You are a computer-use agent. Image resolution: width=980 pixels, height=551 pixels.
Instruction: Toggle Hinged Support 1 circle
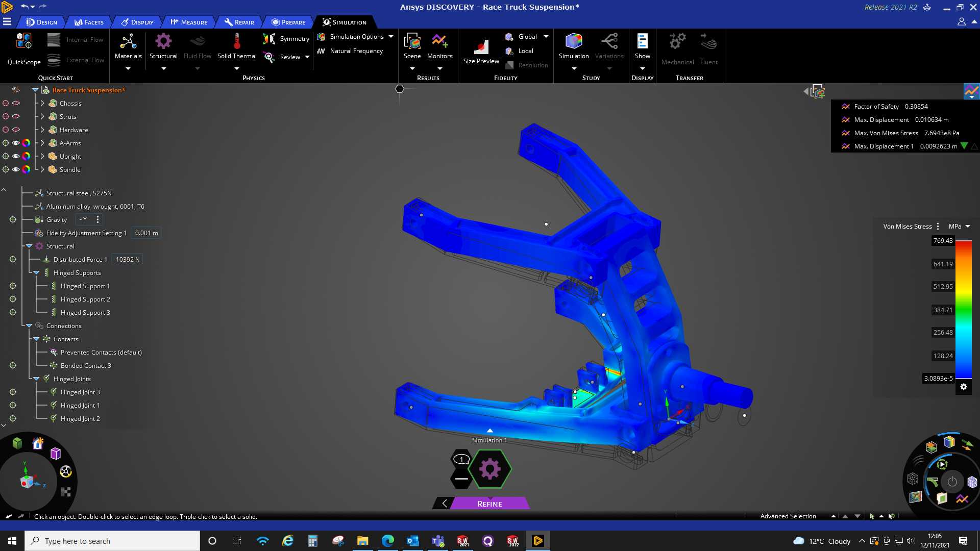tap(13, 286)
